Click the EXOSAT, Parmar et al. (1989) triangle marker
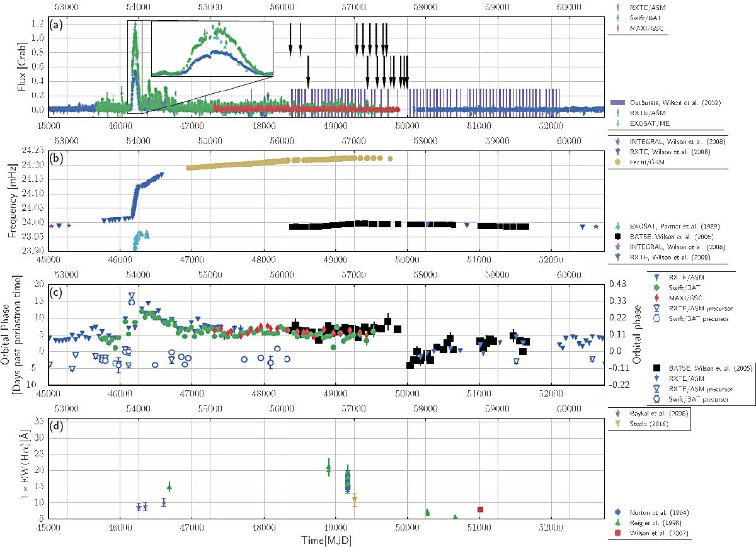 (x=616, y=225)
